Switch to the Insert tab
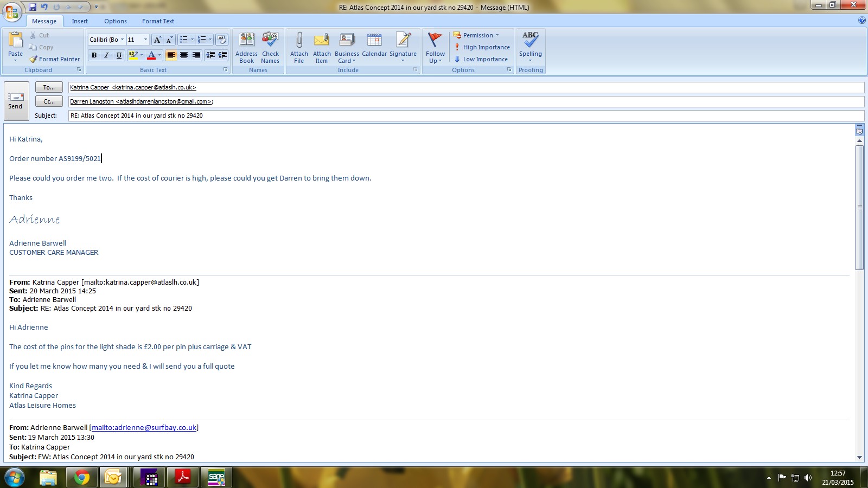 80,21
